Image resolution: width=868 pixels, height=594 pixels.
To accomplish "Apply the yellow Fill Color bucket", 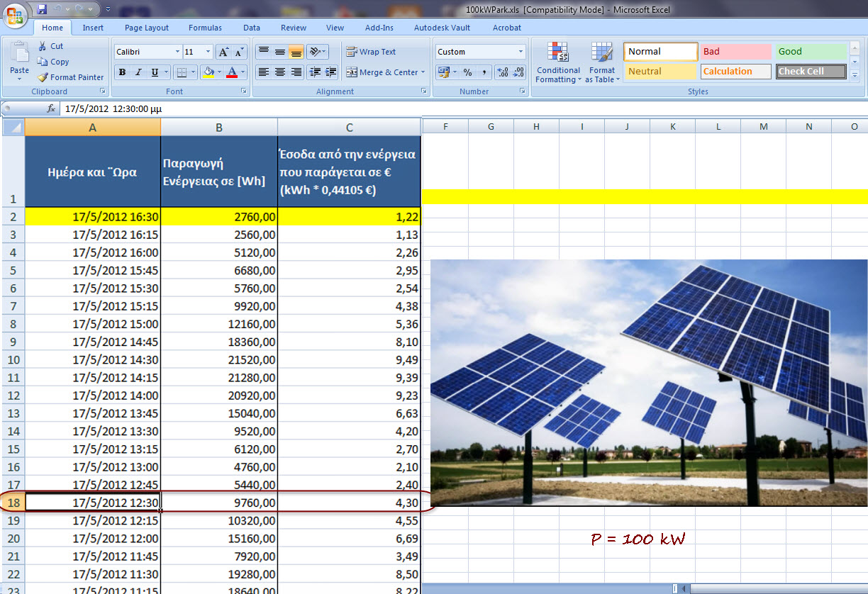I will click(x=208, y=72).
